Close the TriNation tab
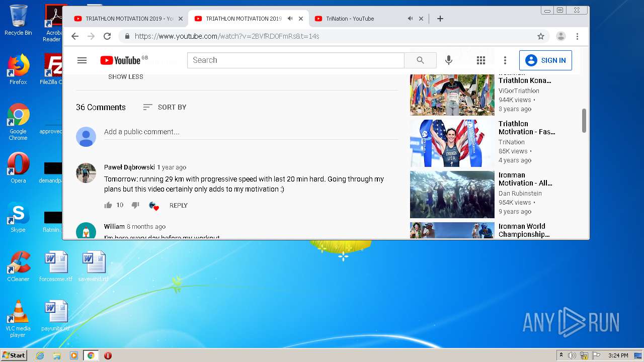Viewport: 644px width, 362px height. pos(421,19)
